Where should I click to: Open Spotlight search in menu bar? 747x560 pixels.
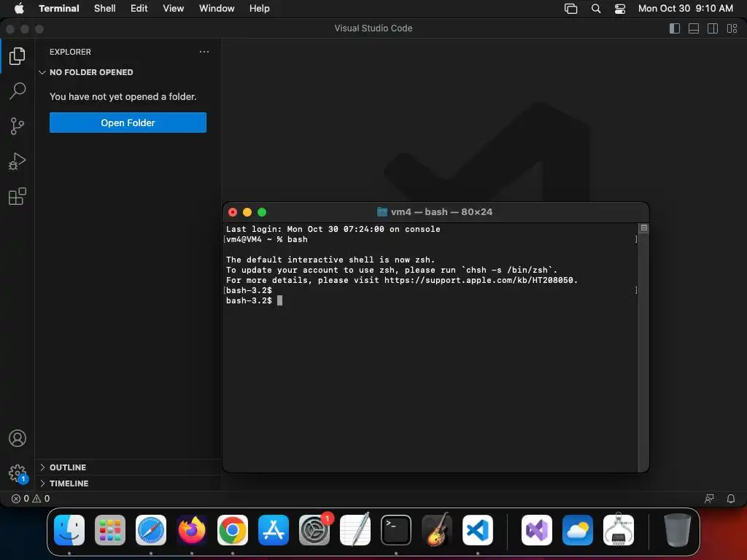click(x=596, y=9)
